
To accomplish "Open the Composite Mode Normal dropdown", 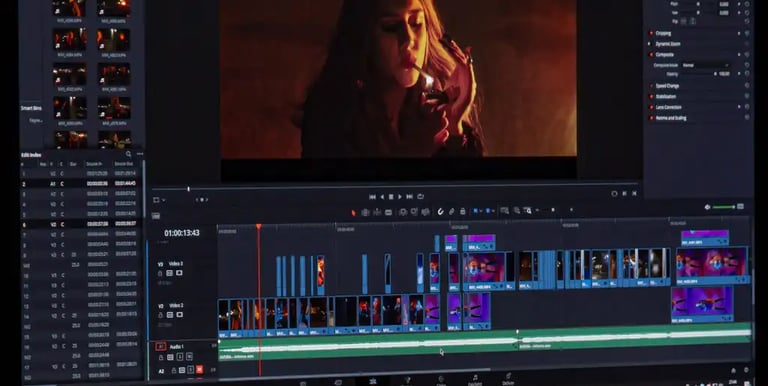I will 705,65.
